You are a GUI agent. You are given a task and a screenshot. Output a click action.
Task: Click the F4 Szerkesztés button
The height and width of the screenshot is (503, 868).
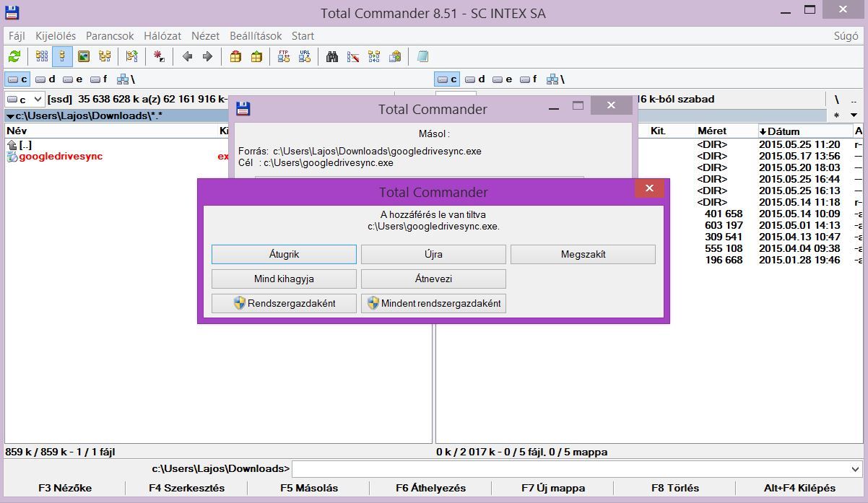click(186, 488)
